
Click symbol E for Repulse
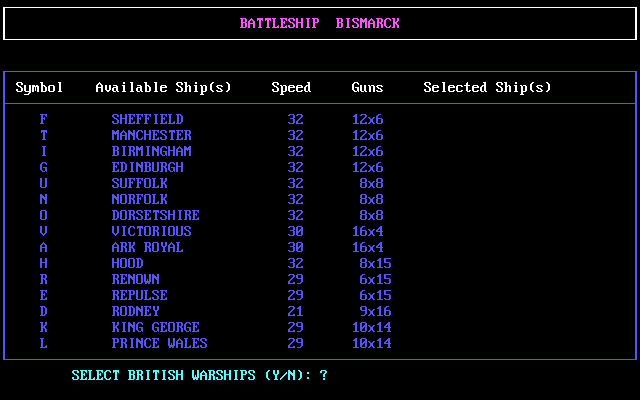(43, 295)
